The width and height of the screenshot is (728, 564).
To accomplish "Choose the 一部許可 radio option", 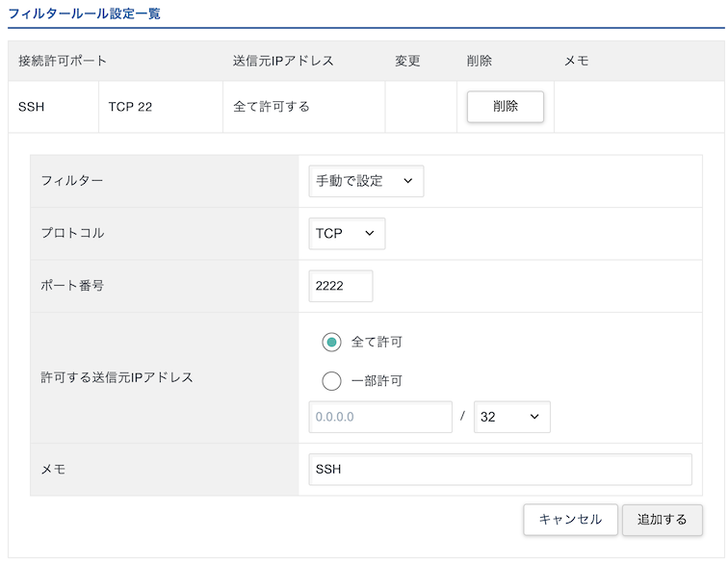I will (332, 381).
